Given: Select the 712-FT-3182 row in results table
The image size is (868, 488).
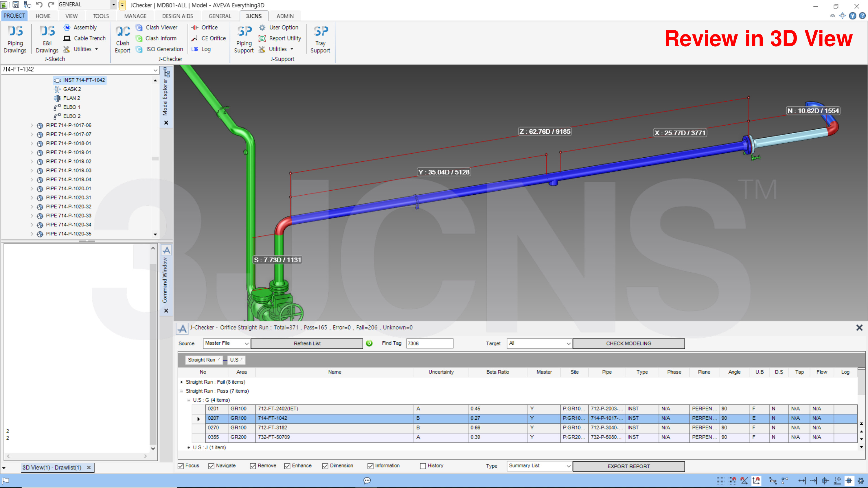Looking at the screenshot, I should 524,428.
